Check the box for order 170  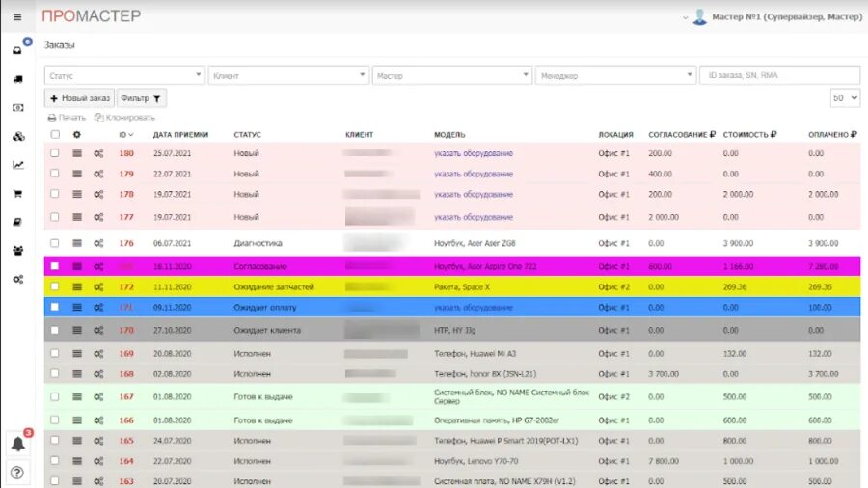(x=55, y=330)
